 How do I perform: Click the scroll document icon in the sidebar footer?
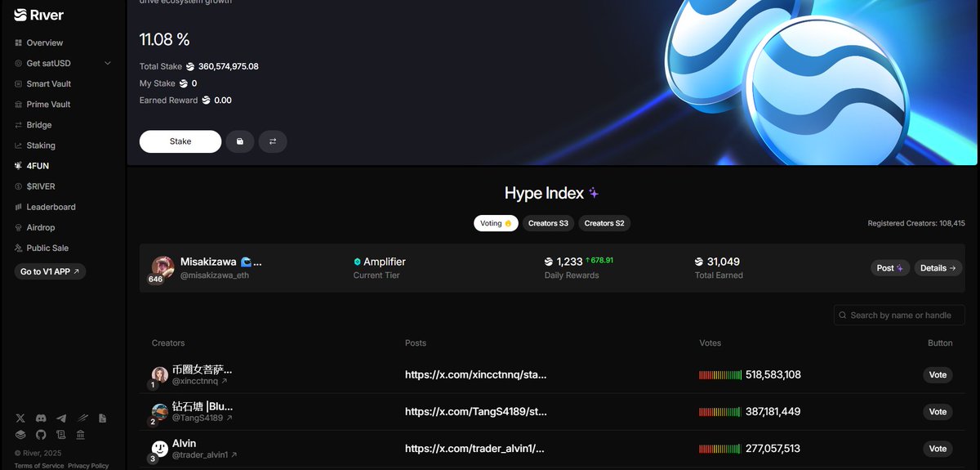61,434
